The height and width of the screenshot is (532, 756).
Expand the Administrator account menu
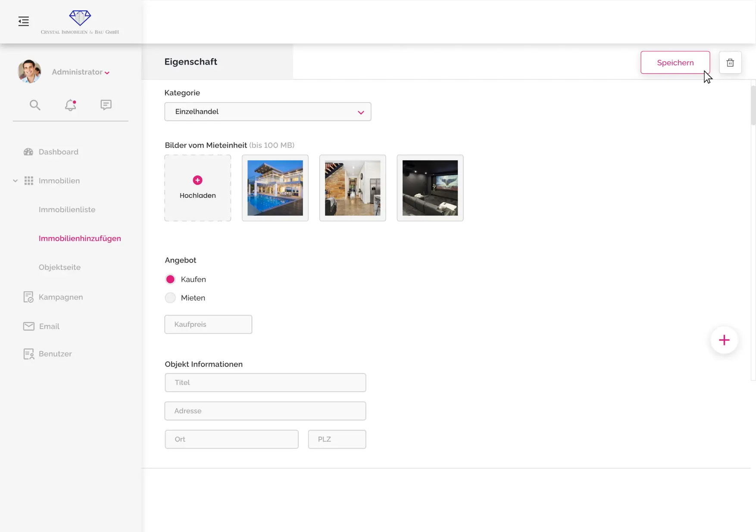[107, 72]
